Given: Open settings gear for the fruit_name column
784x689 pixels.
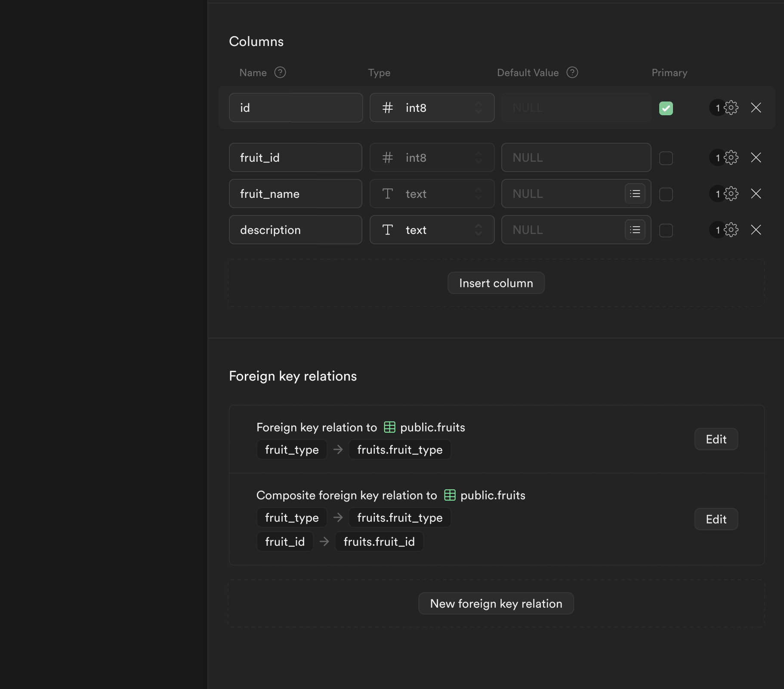Looking at the screenshot, I should pyautogui.click(x=732, y=194).
